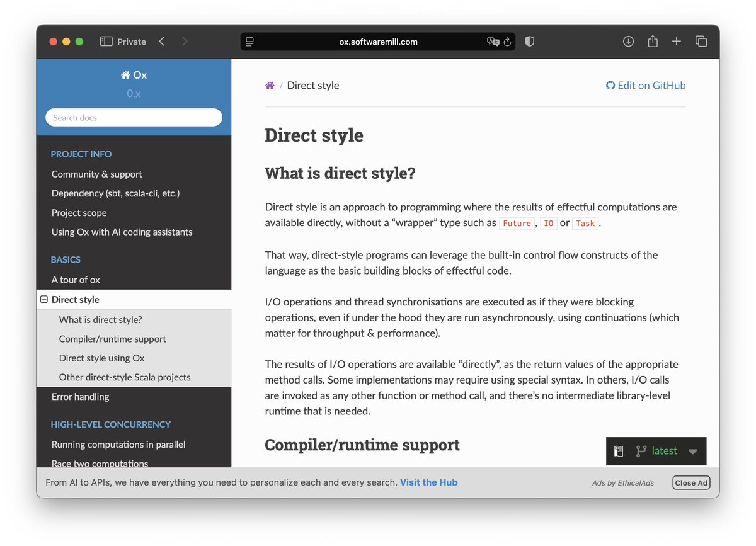
Task: Show downloads
Action: pos(628,42)
